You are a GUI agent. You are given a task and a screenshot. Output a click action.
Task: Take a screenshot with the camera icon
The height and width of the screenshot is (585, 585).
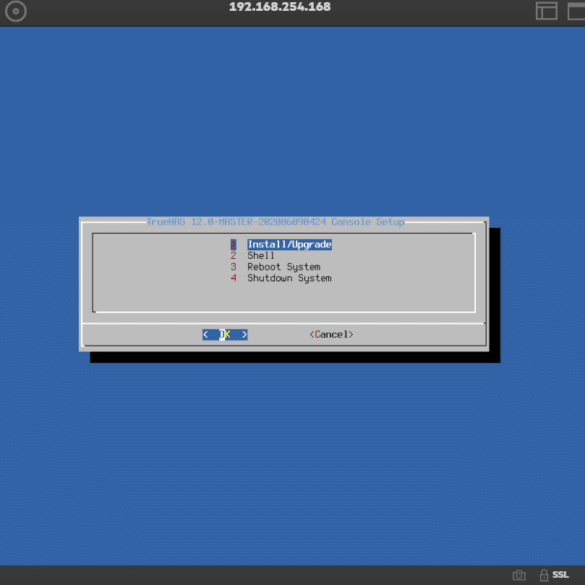tap(519, 575)
